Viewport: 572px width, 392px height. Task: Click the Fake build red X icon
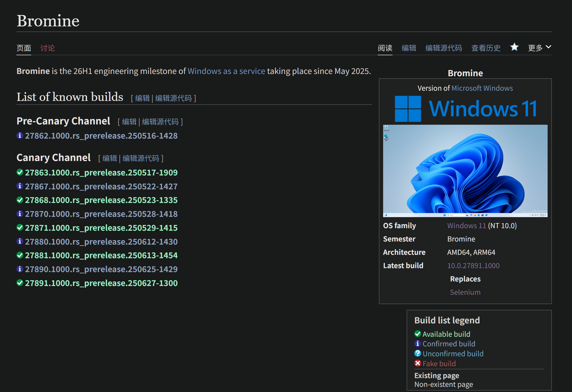pyautogui.click(x=417, y=363)
